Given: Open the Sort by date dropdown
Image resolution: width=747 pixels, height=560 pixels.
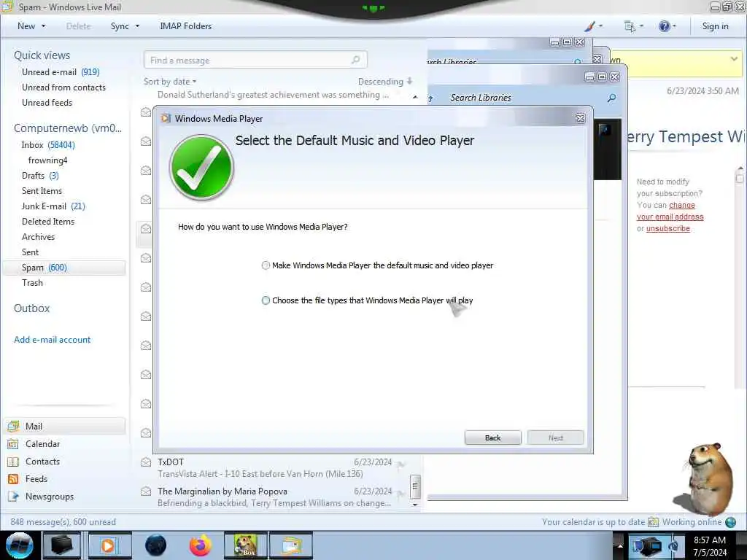Looking at the screenshot, I should (170, 82).
